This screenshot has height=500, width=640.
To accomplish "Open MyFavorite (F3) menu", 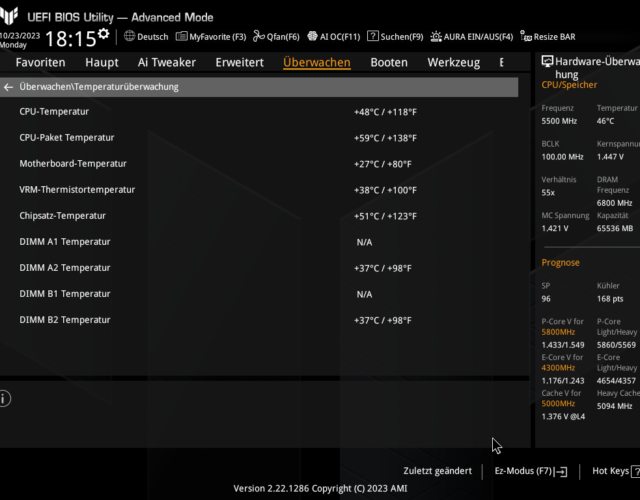I will [211, 37].
